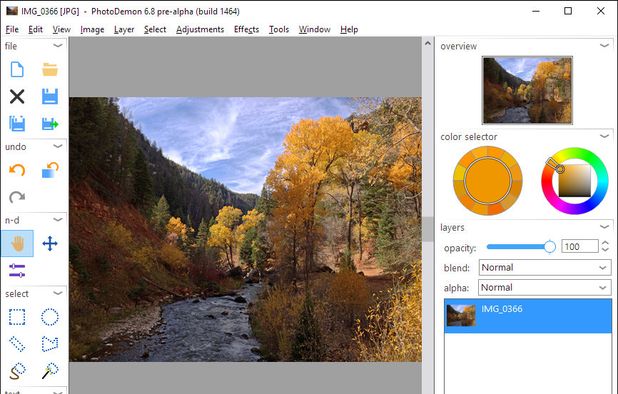
Task: Select the Move layer tool
Action: 50,244
